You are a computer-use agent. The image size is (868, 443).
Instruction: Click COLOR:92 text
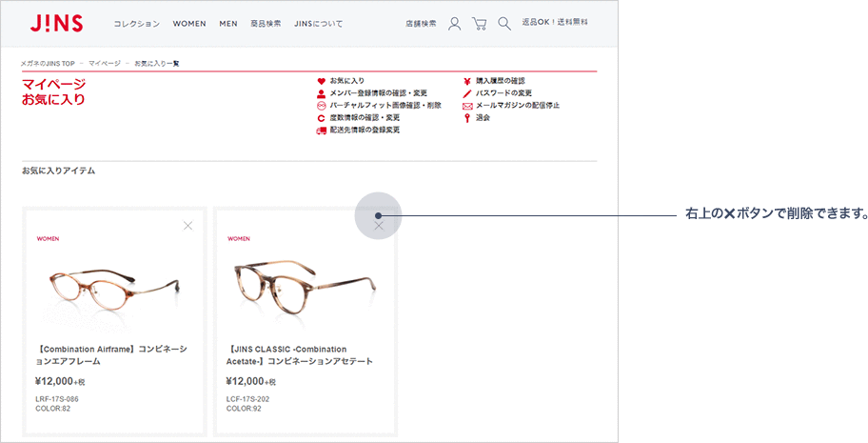click(x=244, y=409)
